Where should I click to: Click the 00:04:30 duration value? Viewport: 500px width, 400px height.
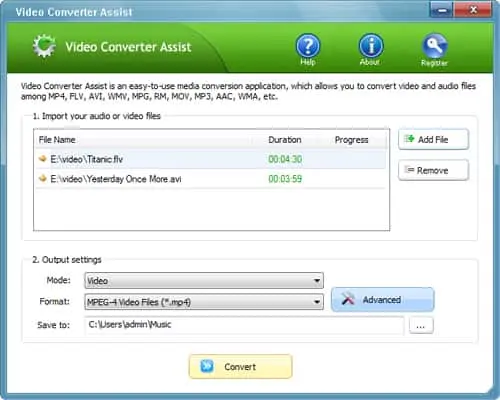285,159
